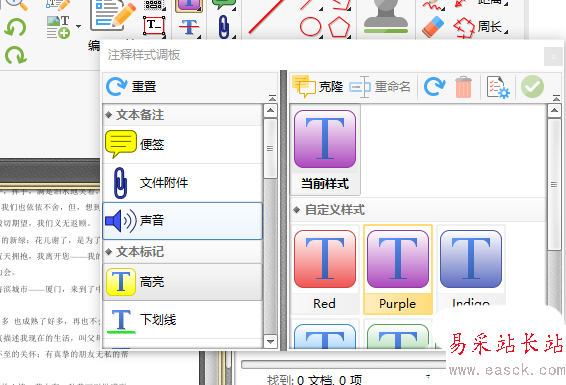The width and height of the screenshot is (566, 385).
Task: Click the Reset (重置) button
Action: point(131,87)
